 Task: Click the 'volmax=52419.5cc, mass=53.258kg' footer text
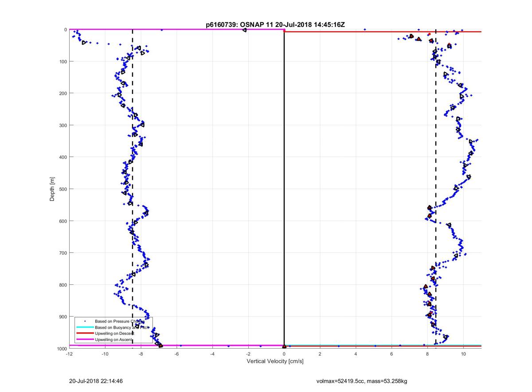coord(361,380)
